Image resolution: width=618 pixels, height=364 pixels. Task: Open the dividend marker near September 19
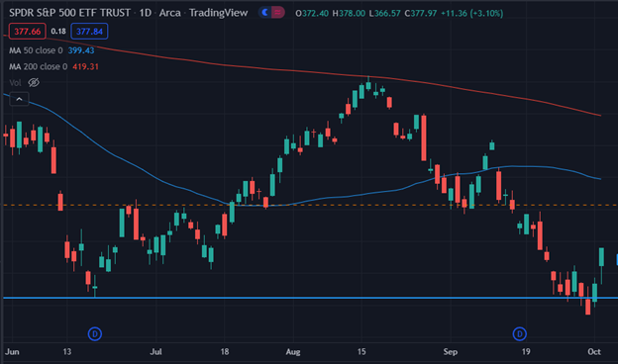click(520, 334)
